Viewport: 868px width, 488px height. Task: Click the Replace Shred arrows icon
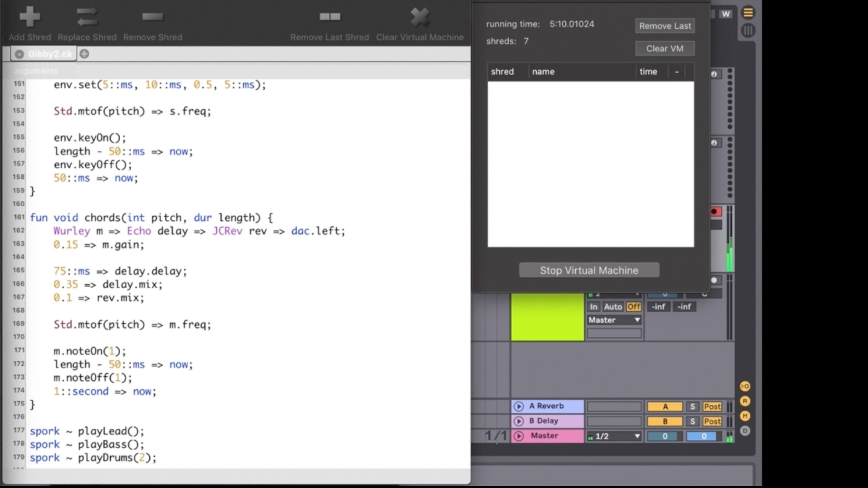[x=87, y=17]
